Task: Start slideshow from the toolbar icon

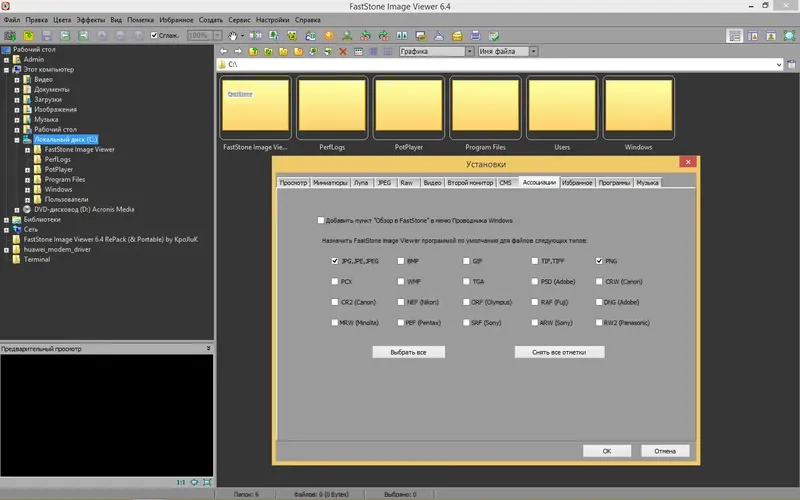Action: 256,36
